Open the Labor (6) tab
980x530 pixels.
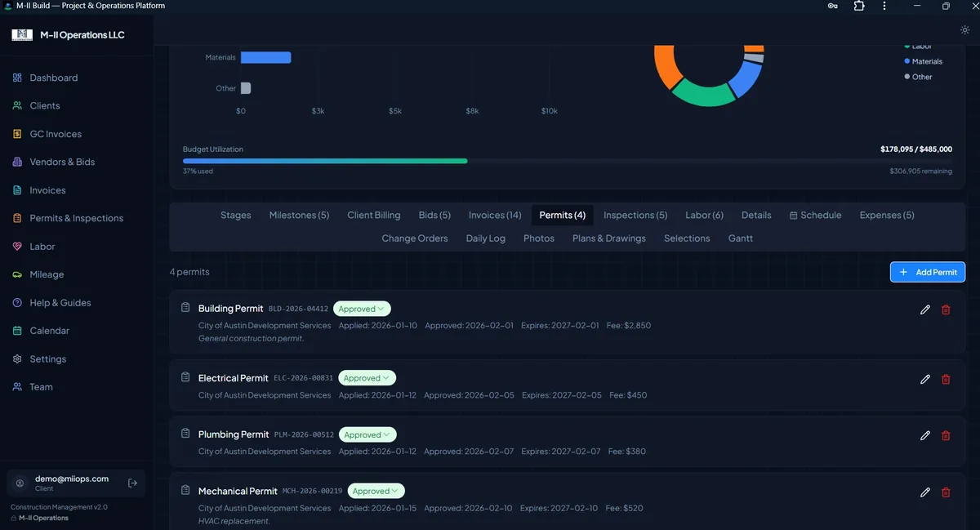(x=704, y=215)
